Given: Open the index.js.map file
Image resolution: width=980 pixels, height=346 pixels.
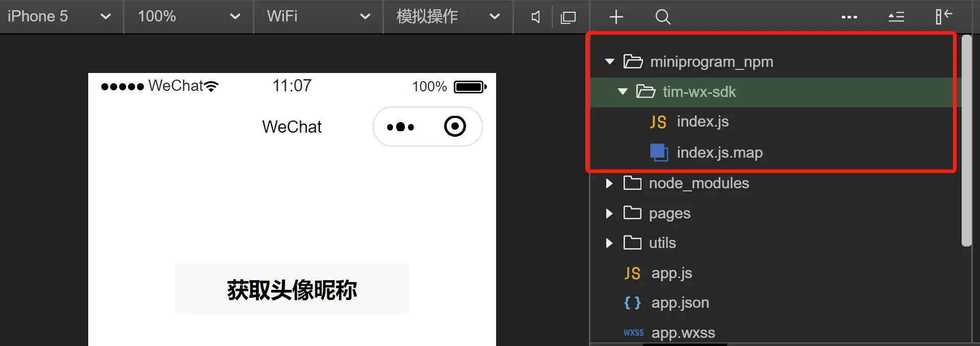Looking at the screenshot, I should click(x=719, y=152).
